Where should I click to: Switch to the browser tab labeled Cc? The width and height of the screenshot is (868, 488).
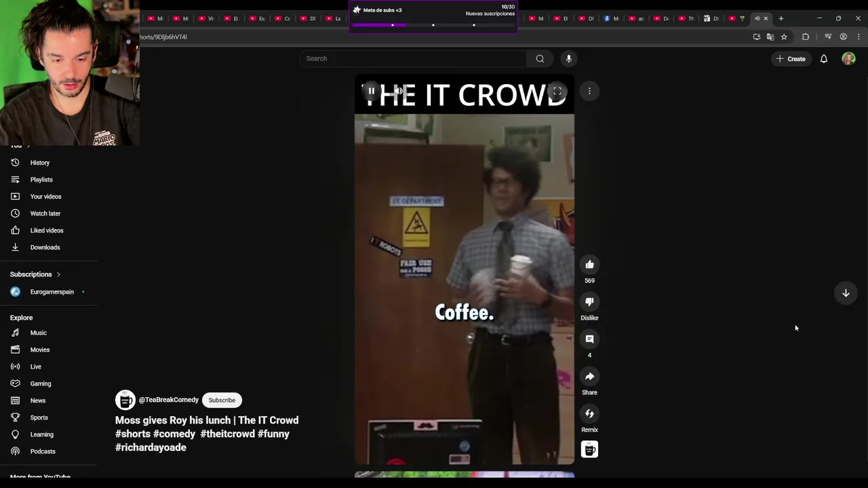[x=283, y=18]
